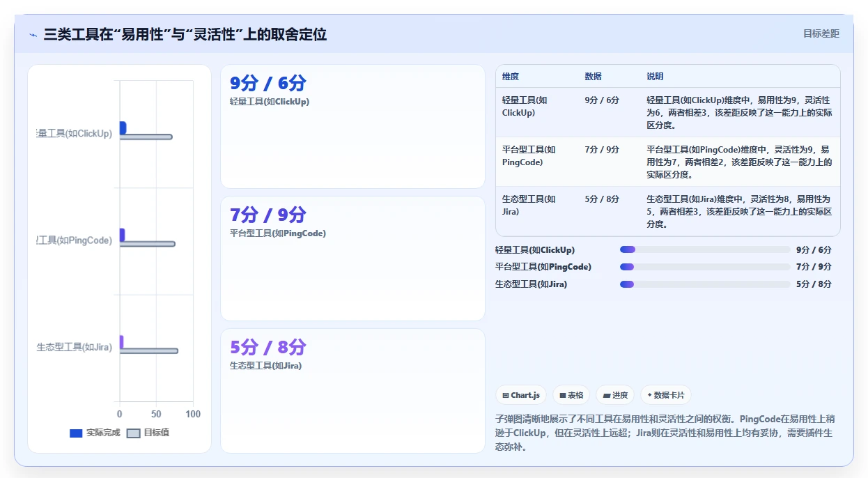Click the main title 三类工具在“易用性”与“灵活性”上的取舍定位
The width and height of the screenshot is (868, 478).
click(x=185, y=34)
